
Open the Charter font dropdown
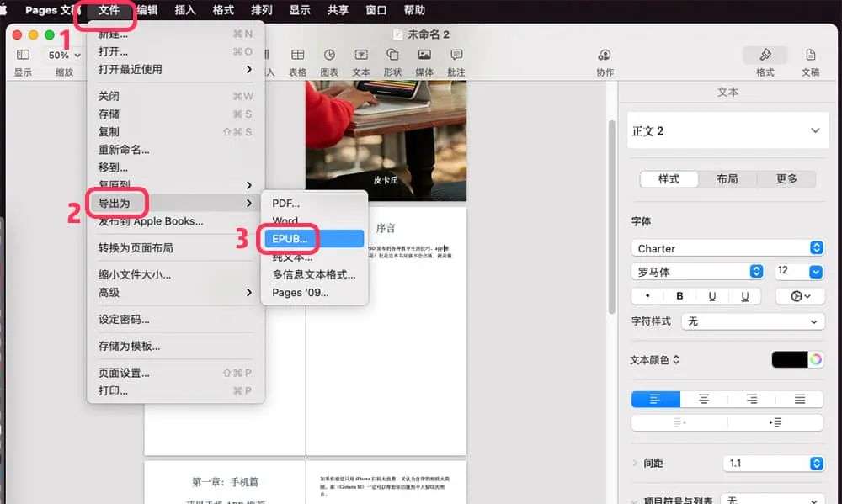(727, 248)
